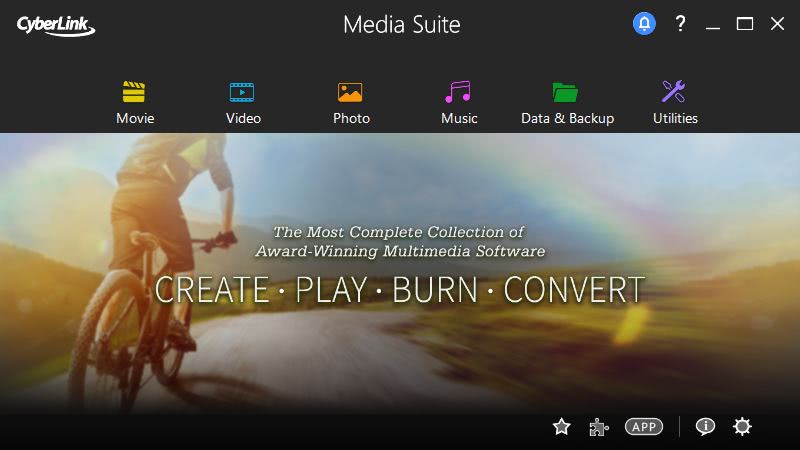Close the Media Suite window
Screen dimensions: 800x450
(x=777, y=23)
